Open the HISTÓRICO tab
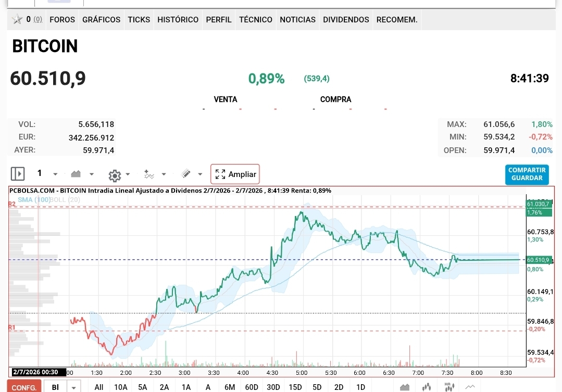 [x=178, y=20]
